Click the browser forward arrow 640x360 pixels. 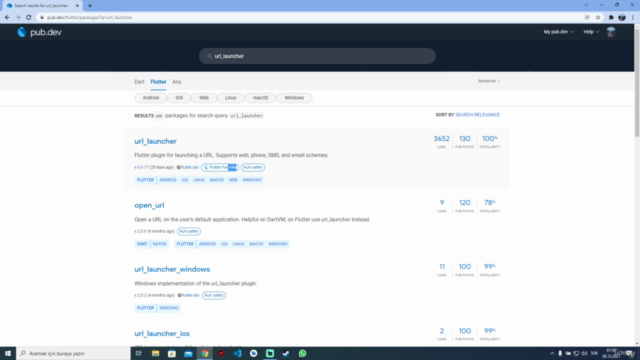pos(18,18)
